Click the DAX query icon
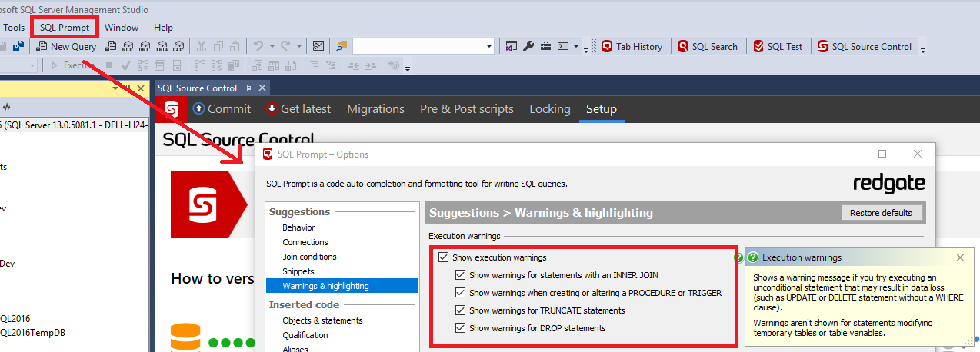 pyautogui.click(x=178, y=47)
